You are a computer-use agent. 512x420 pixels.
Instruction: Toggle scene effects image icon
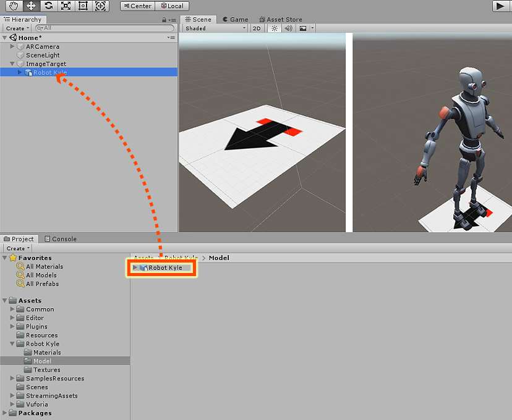303,28
